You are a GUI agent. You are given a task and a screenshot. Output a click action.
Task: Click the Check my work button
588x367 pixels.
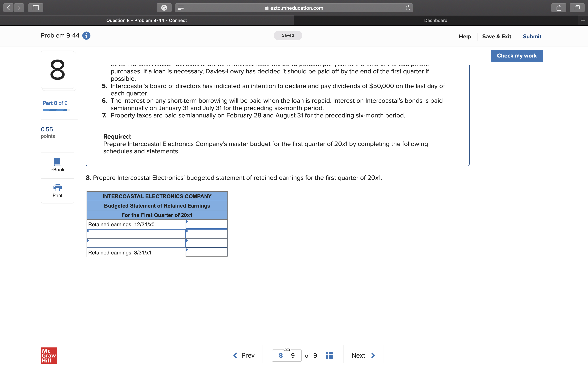[x=517, y=56]
